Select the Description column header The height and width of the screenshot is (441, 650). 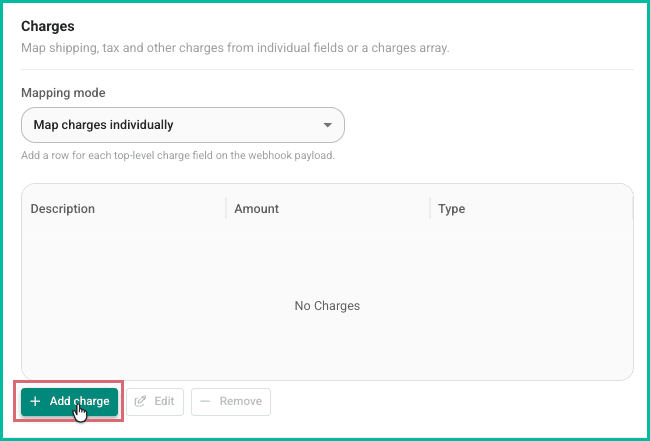coord(63,208)
